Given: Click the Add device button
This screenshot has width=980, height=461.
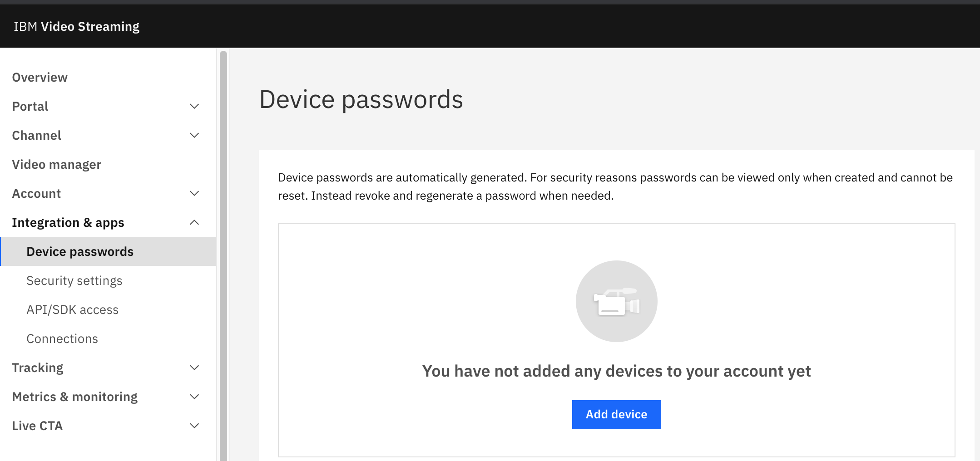Looking at the screenshot, I should pyautogui.click(x=616, y=414).
